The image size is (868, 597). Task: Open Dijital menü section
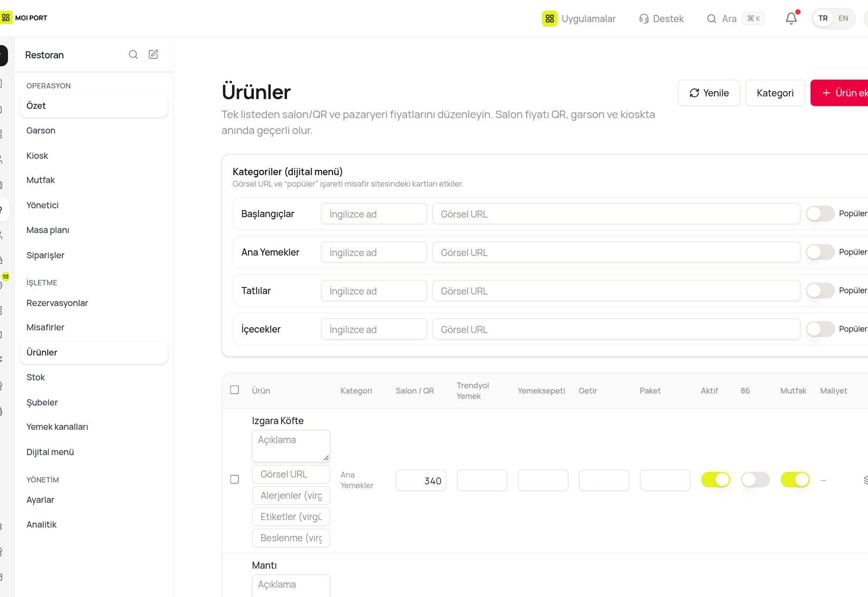click(x=94, y=452)
